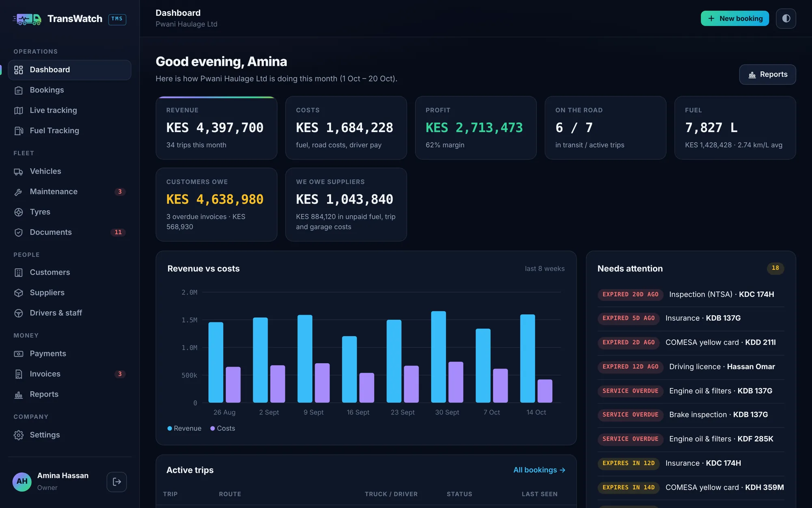Click the Customers building icon
This screenshot has height=508, width=812.
click(19, 273)
